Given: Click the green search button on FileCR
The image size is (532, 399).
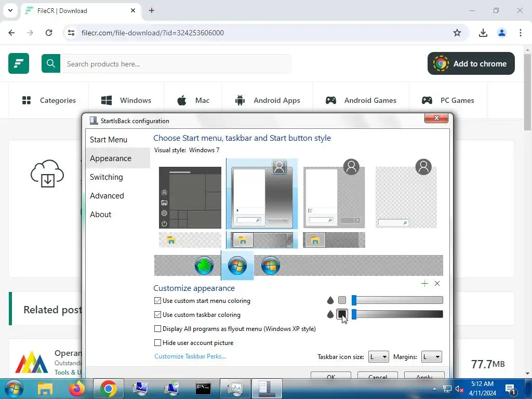Looking at the screenshot, I should 51,63.
